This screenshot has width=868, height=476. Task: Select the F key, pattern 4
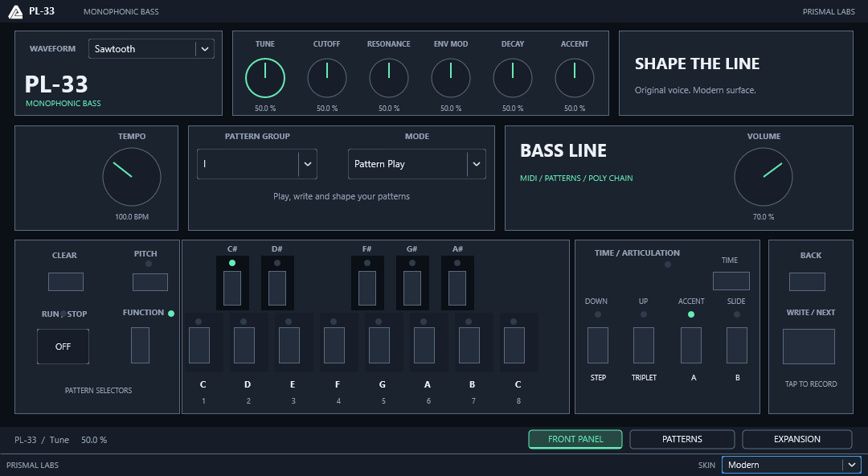click(334, 345)
